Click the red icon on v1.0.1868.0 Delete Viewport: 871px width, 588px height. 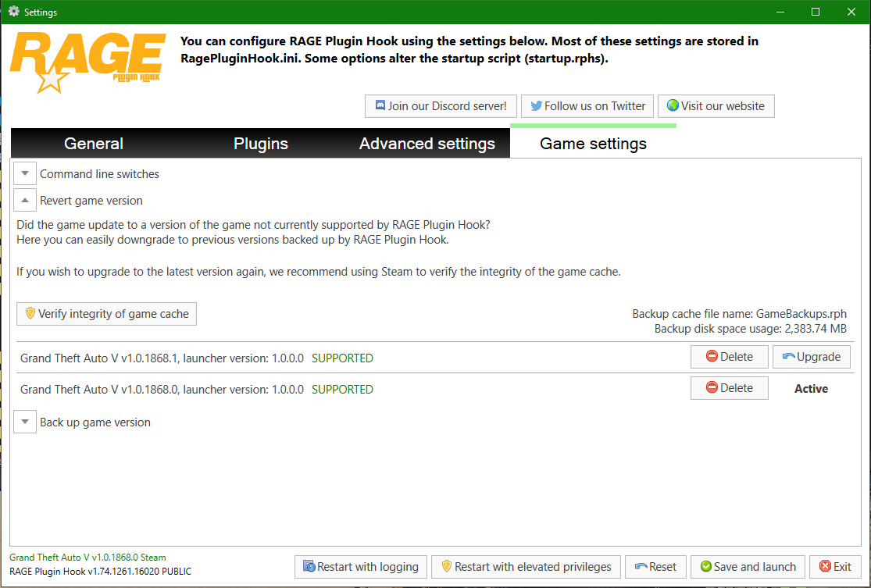712,387
